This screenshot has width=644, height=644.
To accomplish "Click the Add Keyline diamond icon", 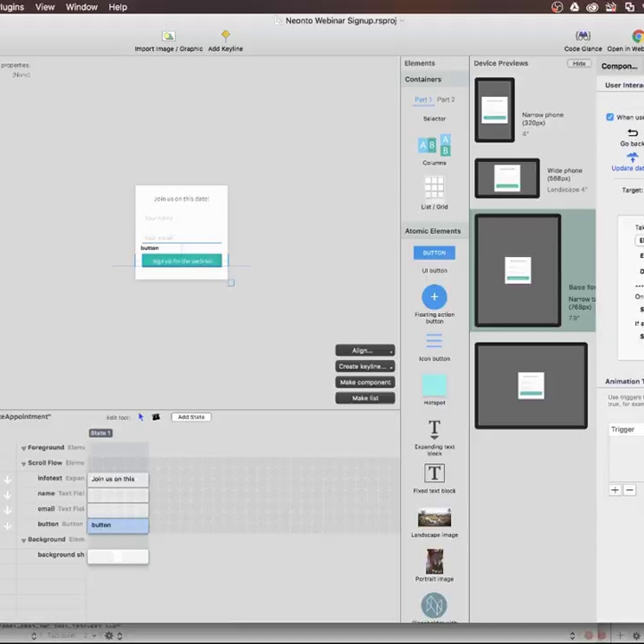I will coord(225,35).
